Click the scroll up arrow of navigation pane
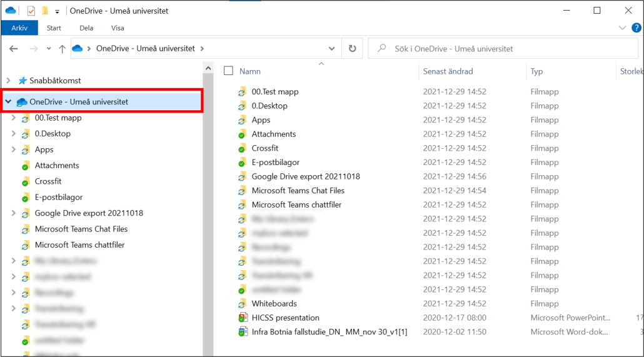 208,68
